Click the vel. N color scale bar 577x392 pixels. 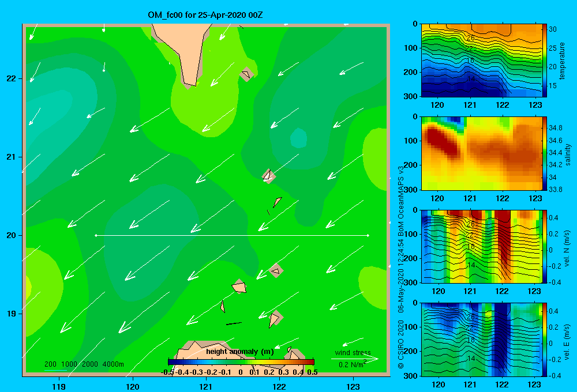click(545, 246)
